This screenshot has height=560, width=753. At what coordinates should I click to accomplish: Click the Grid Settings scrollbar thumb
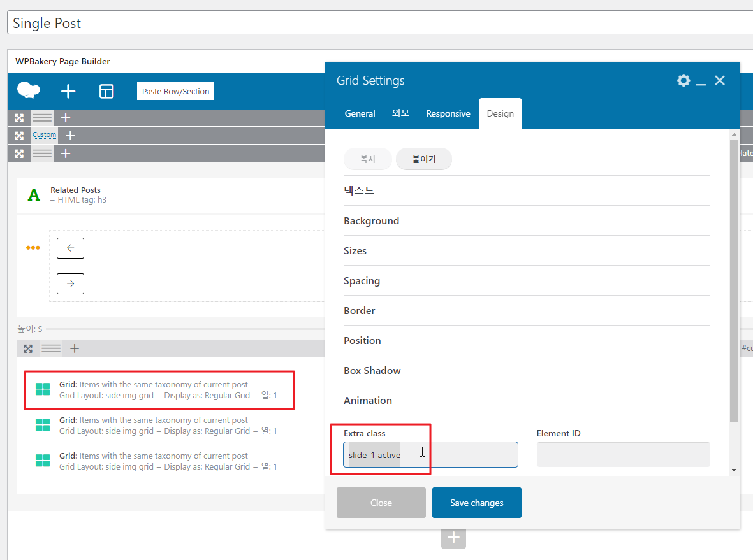point(734,281)
